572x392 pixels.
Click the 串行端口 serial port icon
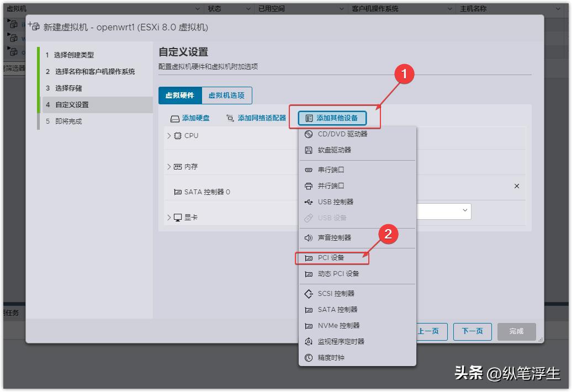tap(309, 169)
